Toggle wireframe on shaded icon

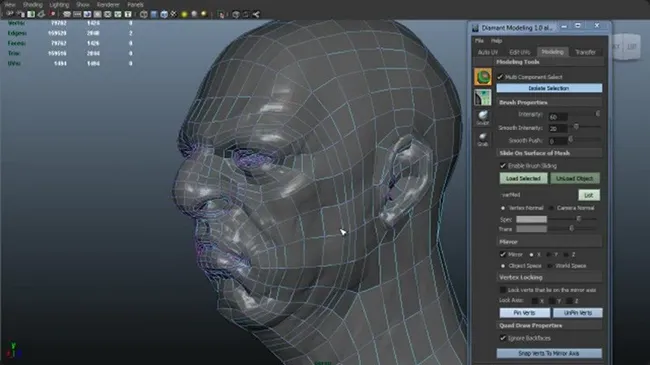pyautogui.click(x=164, y=15)
